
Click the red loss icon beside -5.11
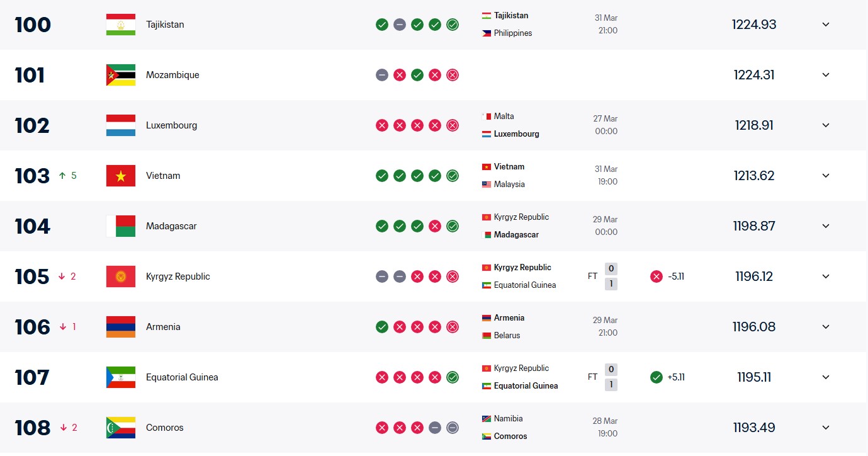tap(657, 276)
